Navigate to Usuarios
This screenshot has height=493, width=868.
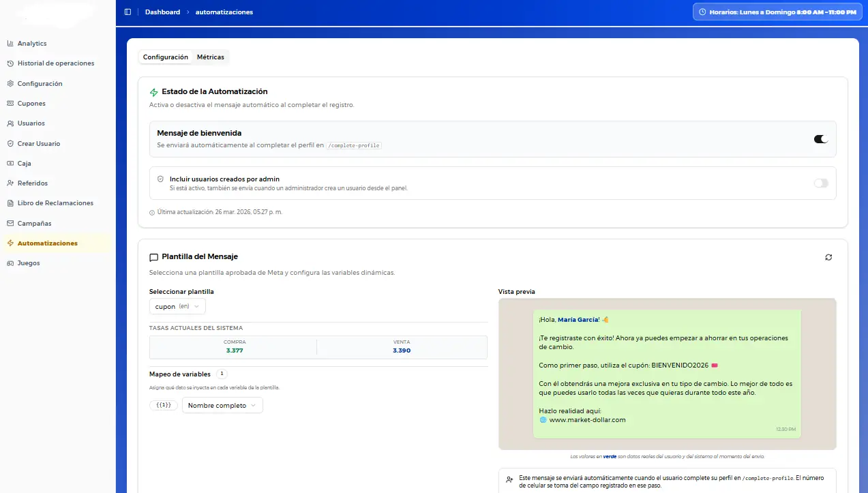click(57, 123)
